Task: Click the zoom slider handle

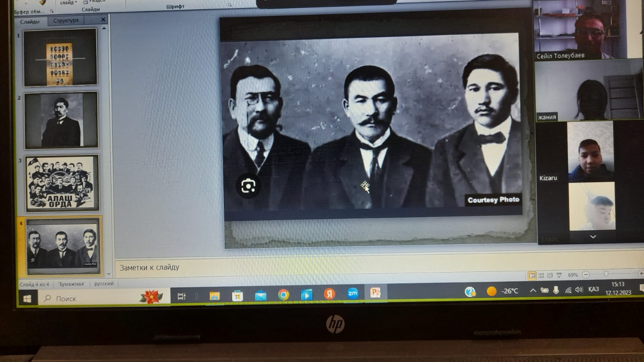Action: click(606, 274)
